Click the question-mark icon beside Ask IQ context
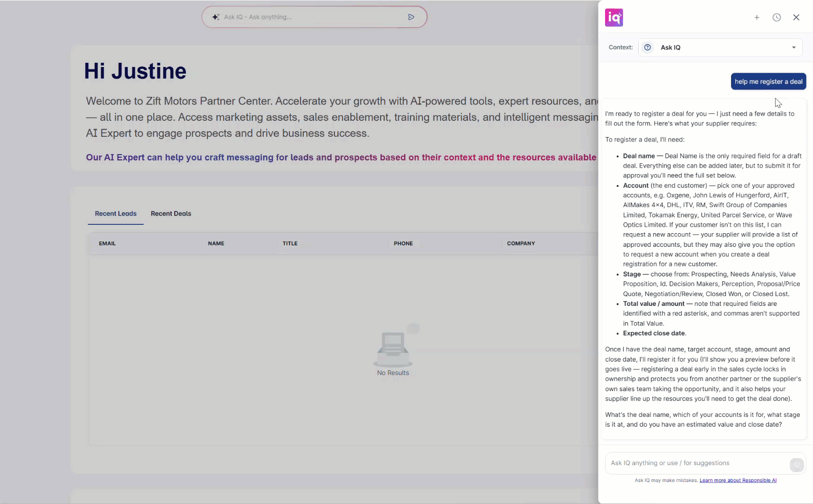This screenshot has width=813, height=504. point(648,47)
